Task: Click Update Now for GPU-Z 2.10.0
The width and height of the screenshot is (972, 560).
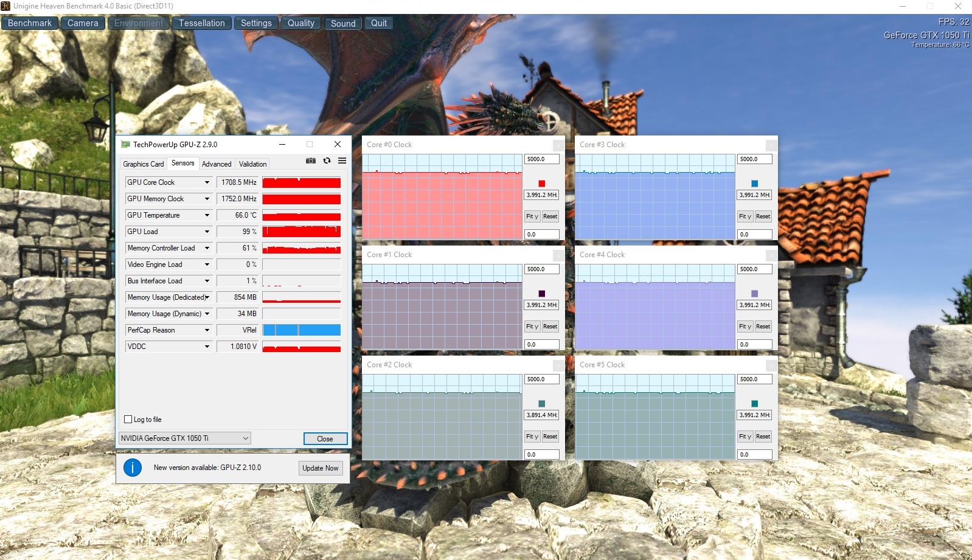Action: click(321, 468)
